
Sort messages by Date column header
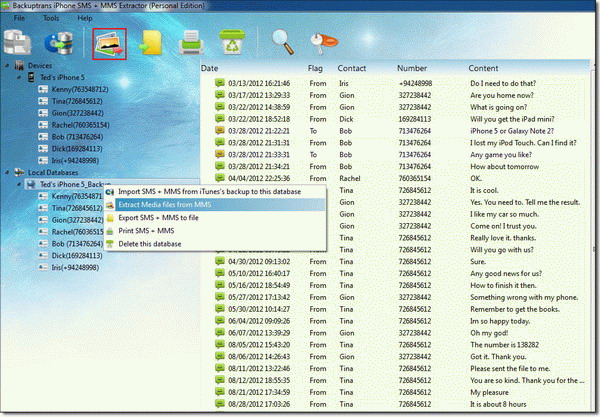tap(209, 68)
